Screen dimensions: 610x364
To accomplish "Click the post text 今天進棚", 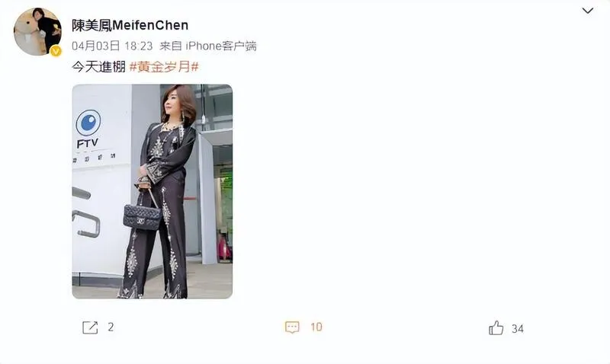I will (98, 67).
